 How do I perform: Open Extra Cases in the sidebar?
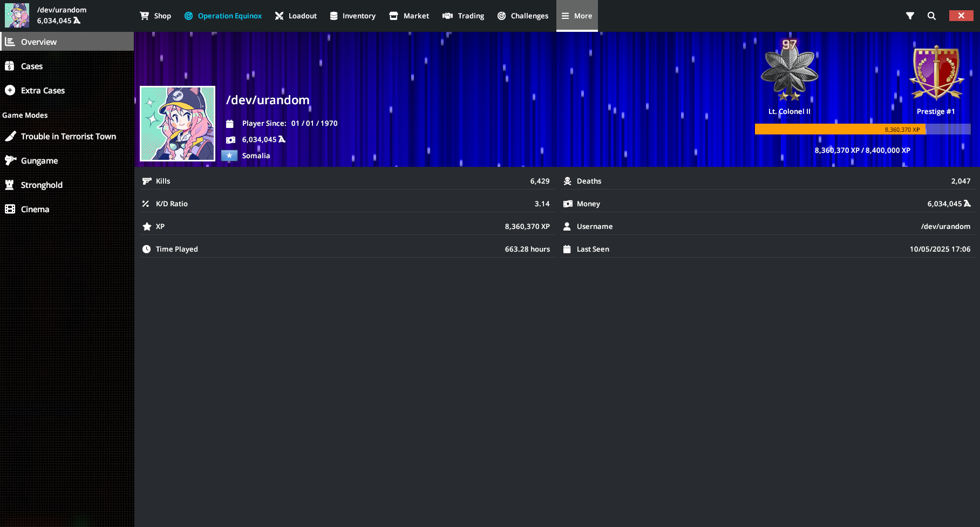(43, 90)
